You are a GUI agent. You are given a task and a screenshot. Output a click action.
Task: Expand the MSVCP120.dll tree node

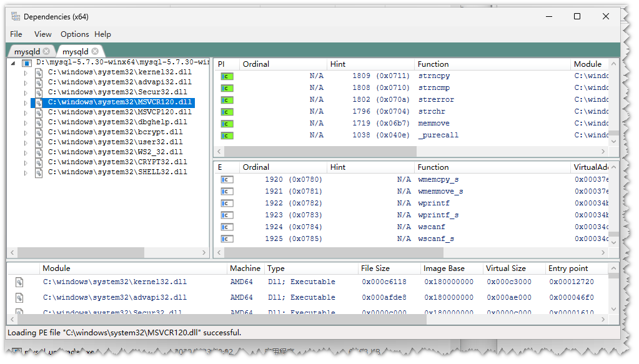[25, 113]
